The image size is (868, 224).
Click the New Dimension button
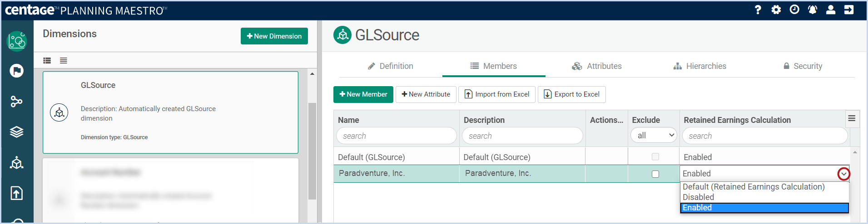[274, 36]
